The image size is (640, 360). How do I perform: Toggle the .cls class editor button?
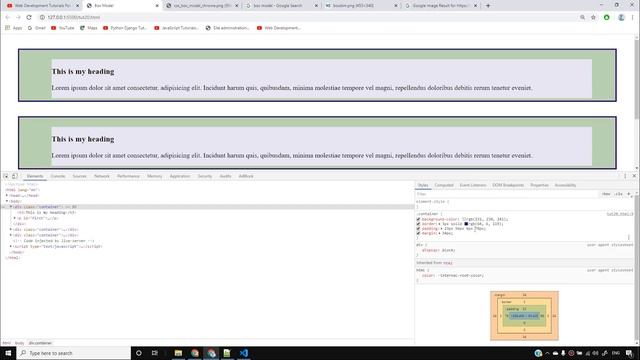click(618, 194)
